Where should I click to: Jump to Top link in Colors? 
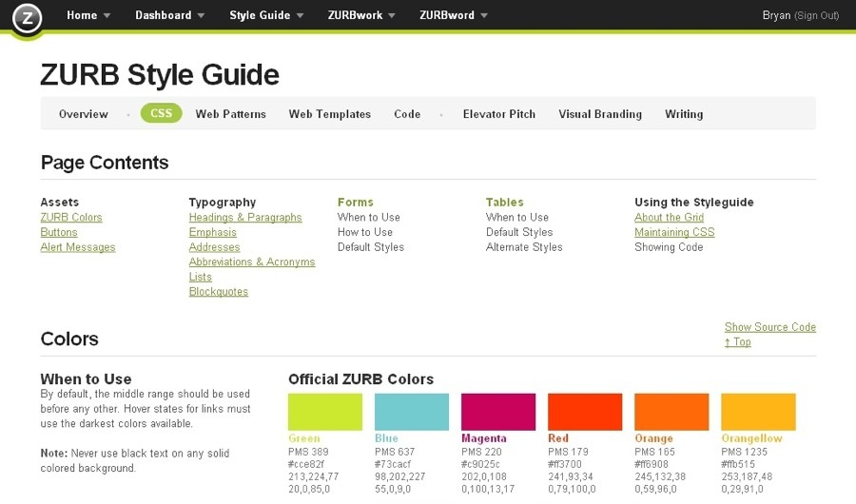(737, 341)
